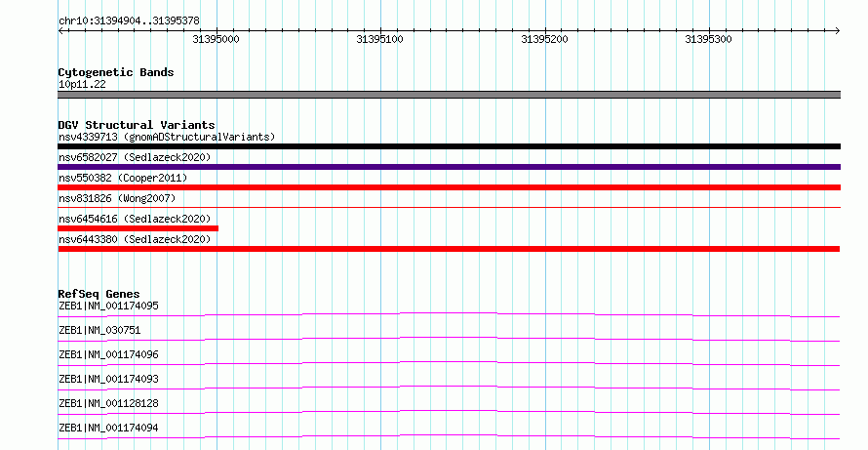Click the ZEB1|NM_001174095 magenta intron line

(449, 314)
